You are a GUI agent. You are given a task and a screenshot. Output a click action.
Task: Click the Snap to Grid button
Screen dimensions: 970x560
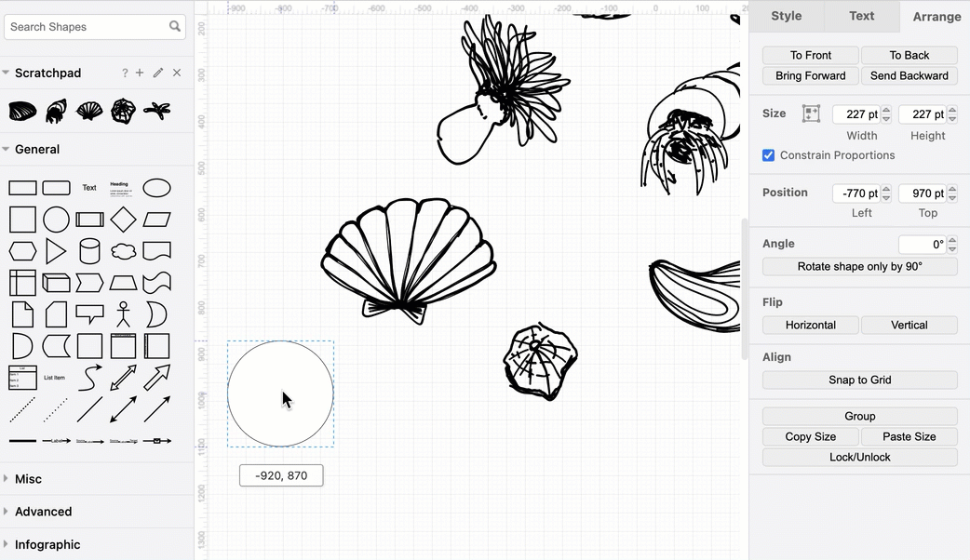pyautogui.click(x=859, y=380)
